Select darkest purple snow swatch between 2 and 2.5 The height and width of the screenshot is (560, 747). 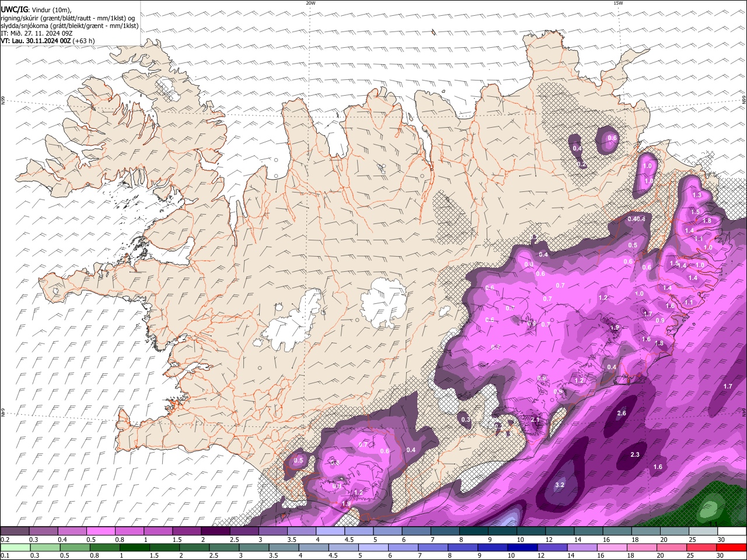(215, 531)
